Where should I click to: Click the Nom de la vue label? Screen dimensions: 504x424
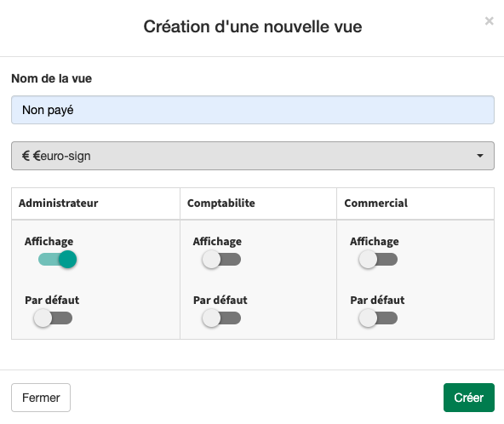[51, 78]
